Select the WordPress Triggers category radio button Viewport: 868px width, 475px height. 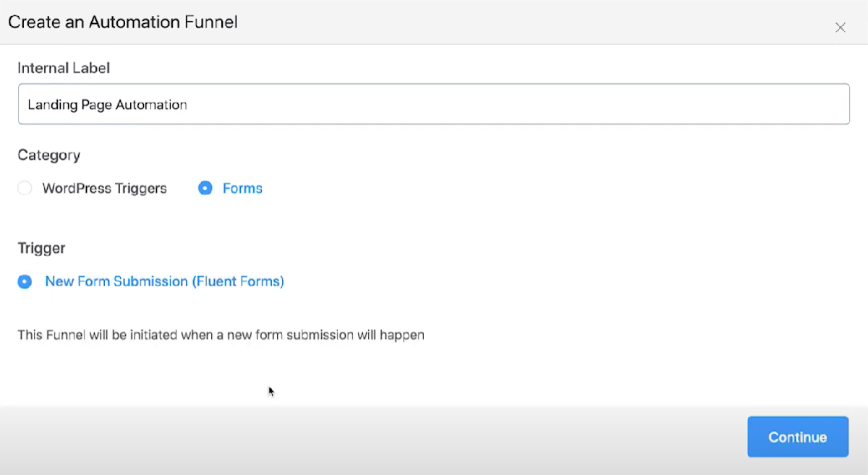pyautogui.click(x=25, y=188)
